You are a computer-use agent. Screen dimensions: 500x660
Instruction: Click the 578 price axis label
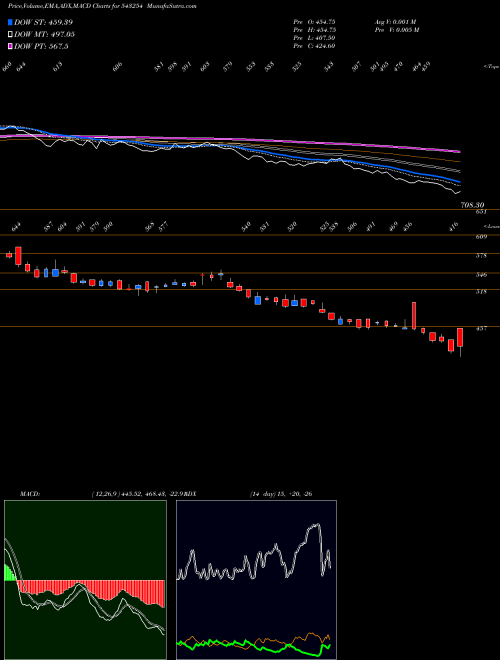coord(481,255)
